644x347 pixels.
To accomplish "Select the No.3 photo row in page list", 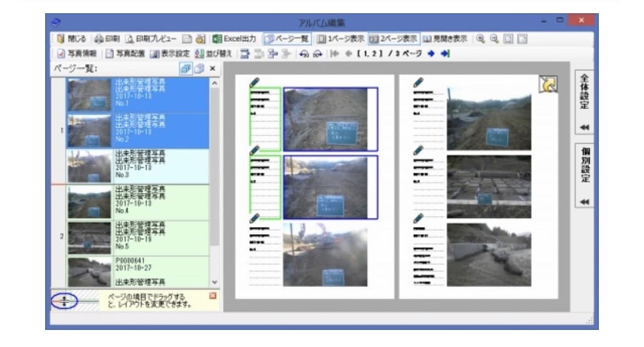I will pos(138,167).
